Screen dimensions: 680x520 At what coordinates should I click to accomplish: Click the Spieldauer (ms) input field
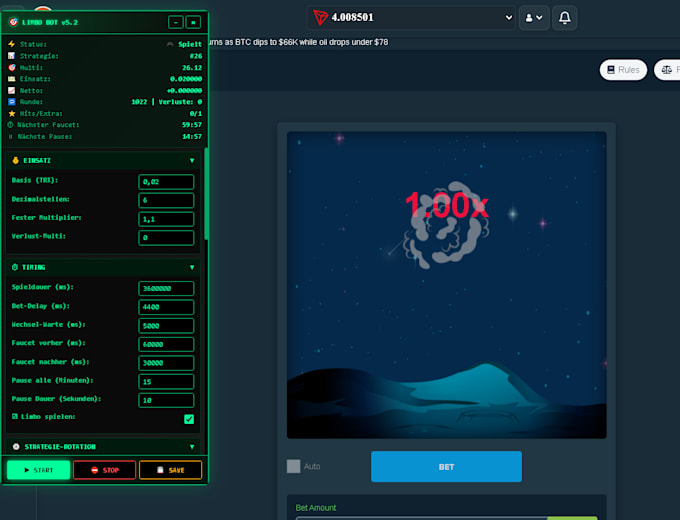click(166, 288)
